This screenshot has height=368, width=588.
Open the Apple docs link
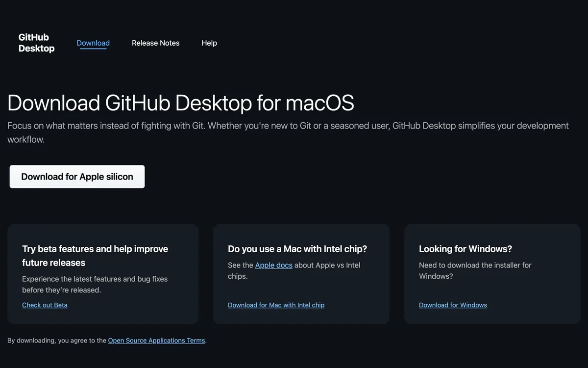(274, 265)
